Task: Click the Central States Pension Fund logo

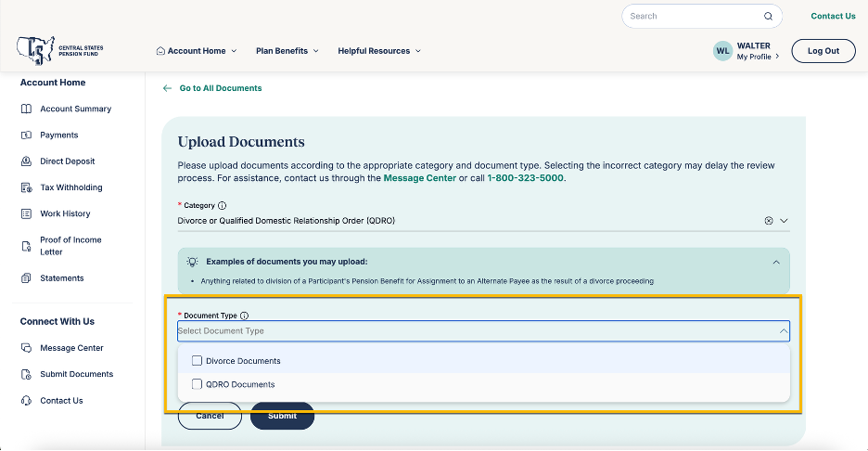Action: click(59, 50)
